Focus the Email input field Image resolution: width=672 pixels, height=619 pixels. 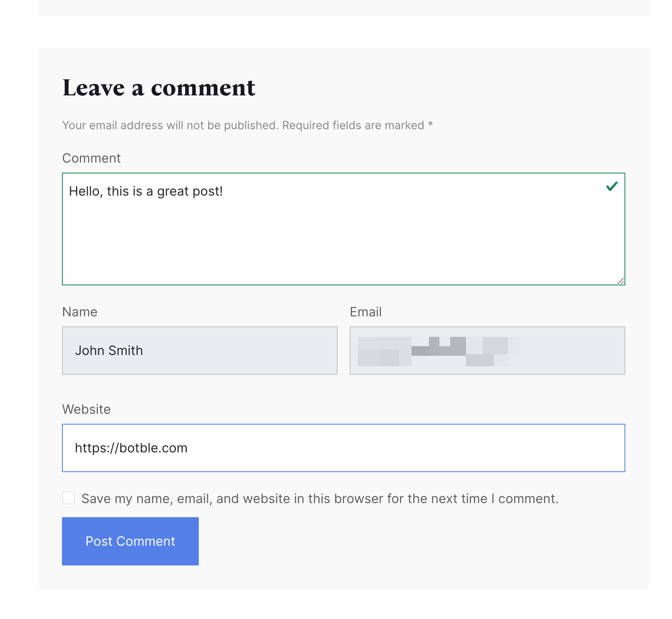pyautogui.click(x=487, y=351)
